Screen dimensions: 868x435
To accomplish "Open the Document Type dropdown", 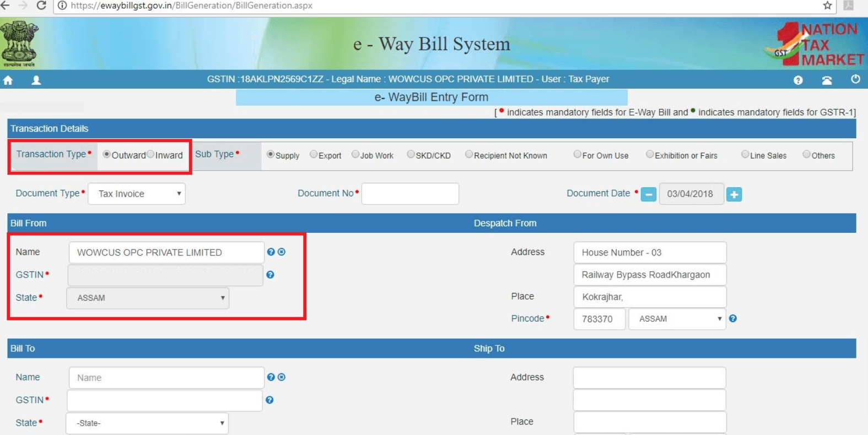I will pyautogui.click(x=137, y=194).
